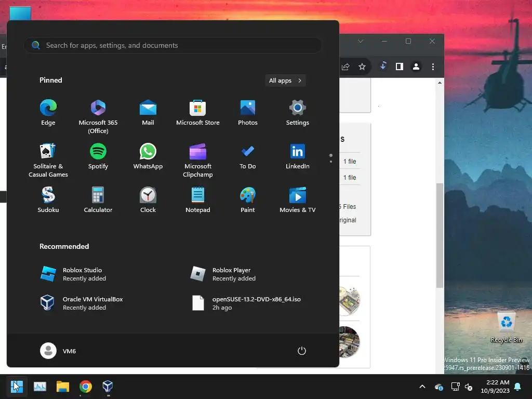Launch LinkedIn pinned app
The image size is (532, 399).
click(x=298, y=156)
